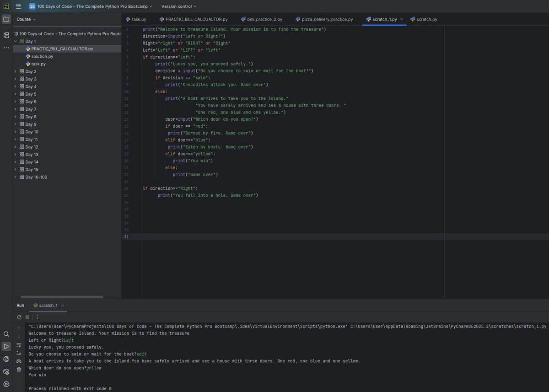This screenshot has height=392, width=549.
Task: Open the project name dropdown
Action: pyautogui.click(x=95, y=6)
